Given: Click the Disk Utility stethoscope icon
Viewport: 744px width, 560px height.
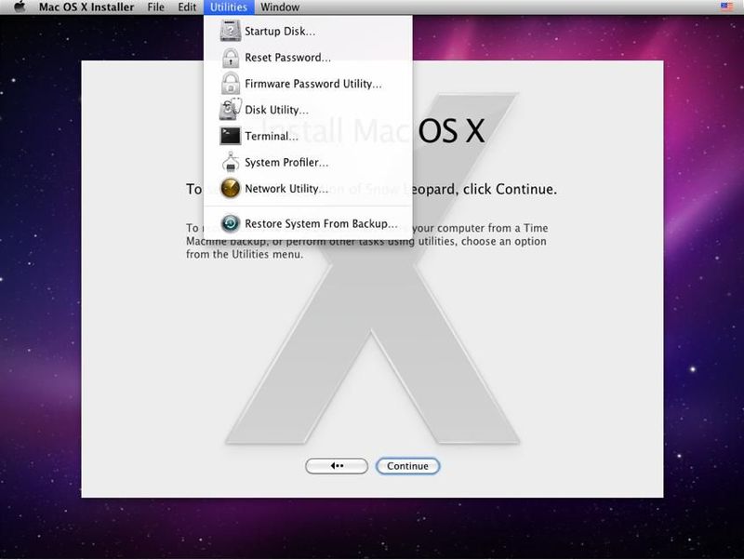Looking at the screenshot, I should coord(230,110).
